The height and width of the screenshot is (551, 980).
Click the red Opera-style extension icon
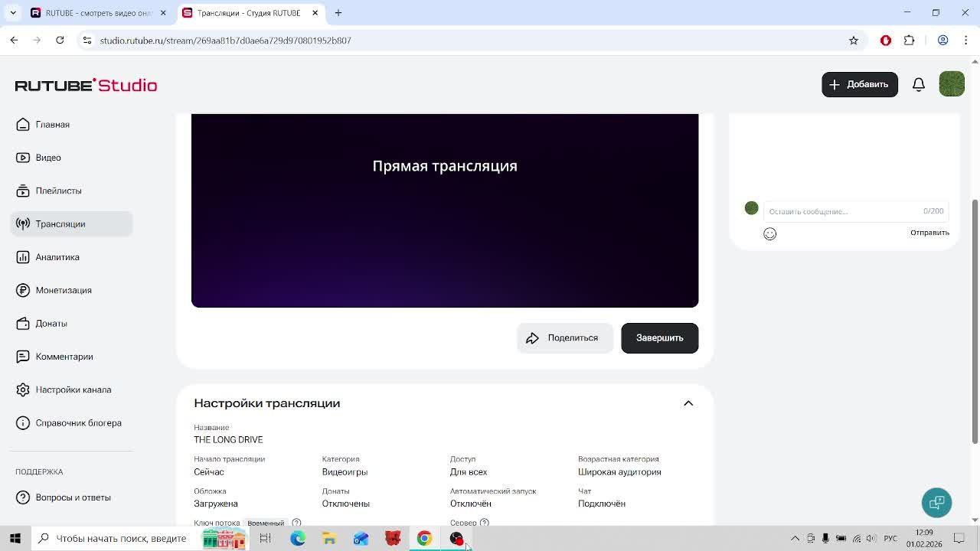tap(886, 41)
